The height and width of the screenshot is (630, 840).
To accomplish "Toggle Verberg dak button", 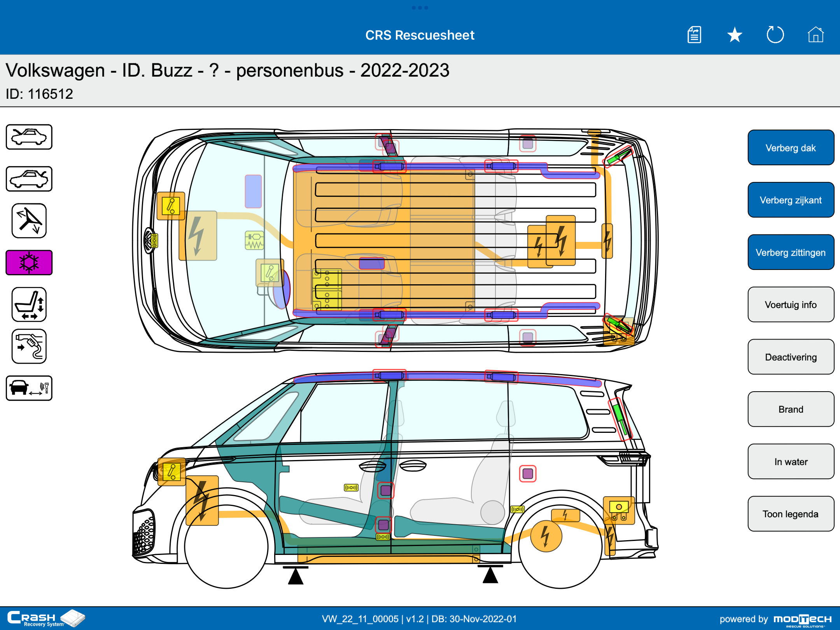I will (x=791, y=148).
